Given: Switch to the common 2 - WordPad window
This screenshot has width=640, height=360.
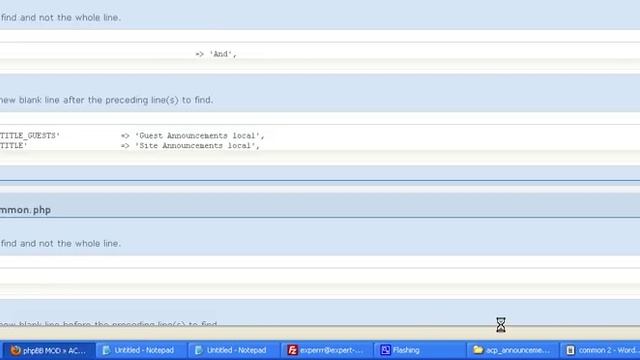Looking at the screenshot, I should (x=600, y=350).
